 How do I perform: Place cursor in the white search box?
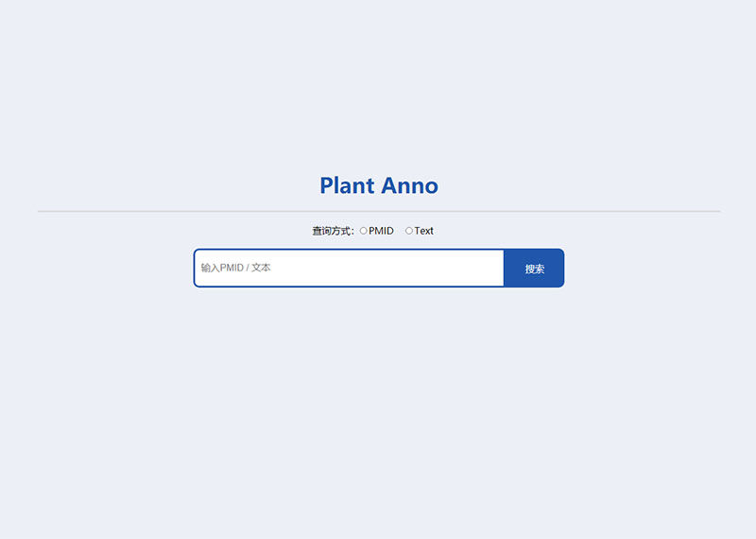tap(349, 268)
